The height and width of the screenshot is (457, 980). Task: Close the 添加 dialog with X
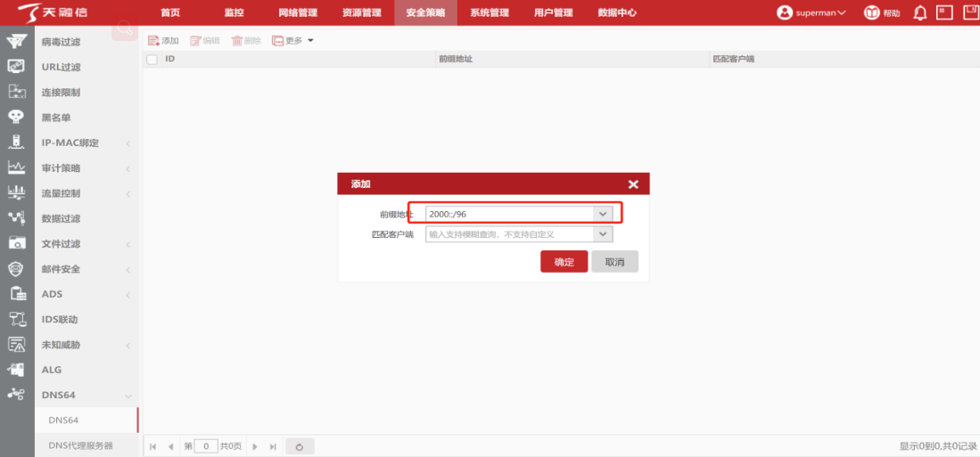click(633, 184)
